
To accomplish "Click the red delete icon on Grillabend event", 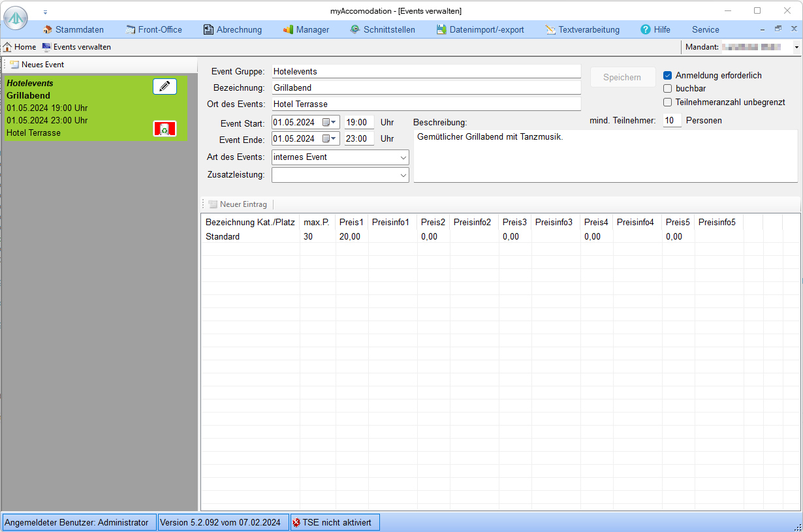I will pyautogui.click(x=165, y=129).
